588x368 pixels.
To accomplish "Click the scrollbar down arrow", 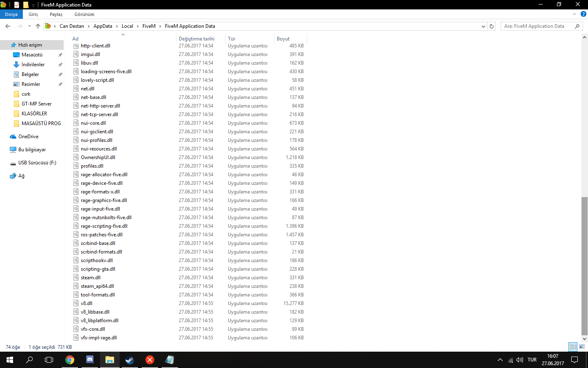I will pyautogui.click(x=584, y=339).
